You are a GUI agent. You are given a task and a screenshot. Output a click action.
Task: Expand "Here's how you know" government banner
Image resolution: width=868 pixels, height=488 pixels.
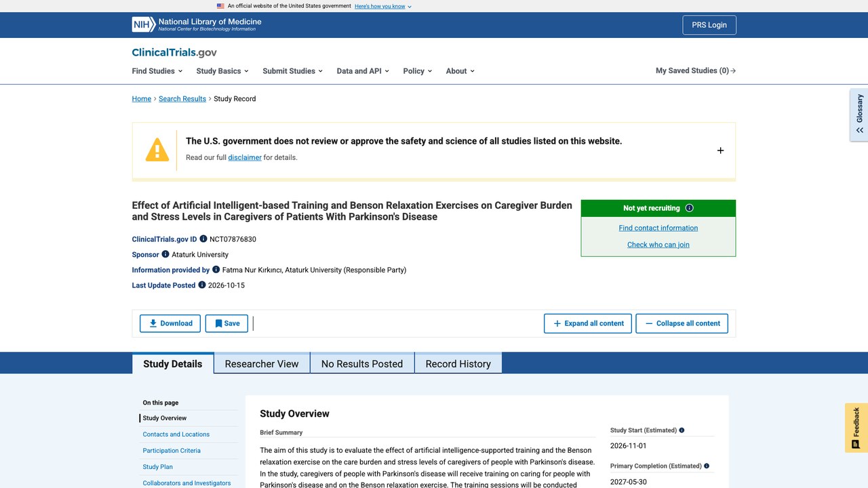pyautogui.click(x=383, y=6)
